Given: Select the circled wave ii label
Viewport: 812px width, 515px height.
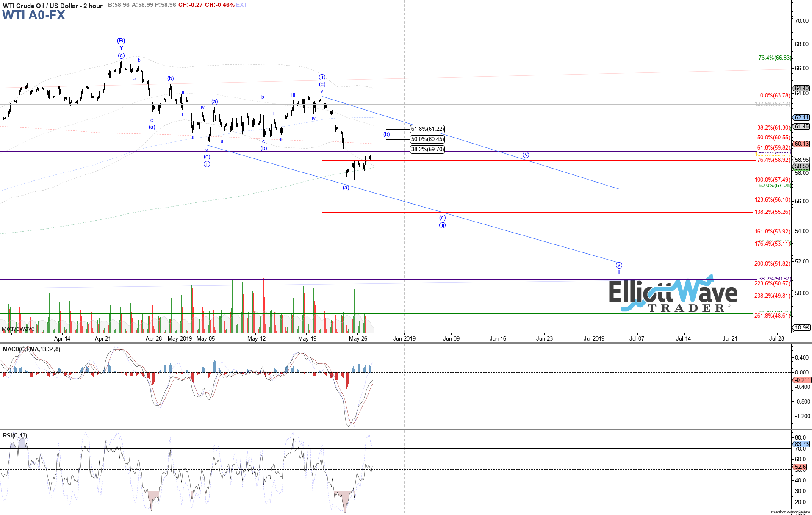Looking at the screenshot, I should pyautogui.click(x=322, y=77).
